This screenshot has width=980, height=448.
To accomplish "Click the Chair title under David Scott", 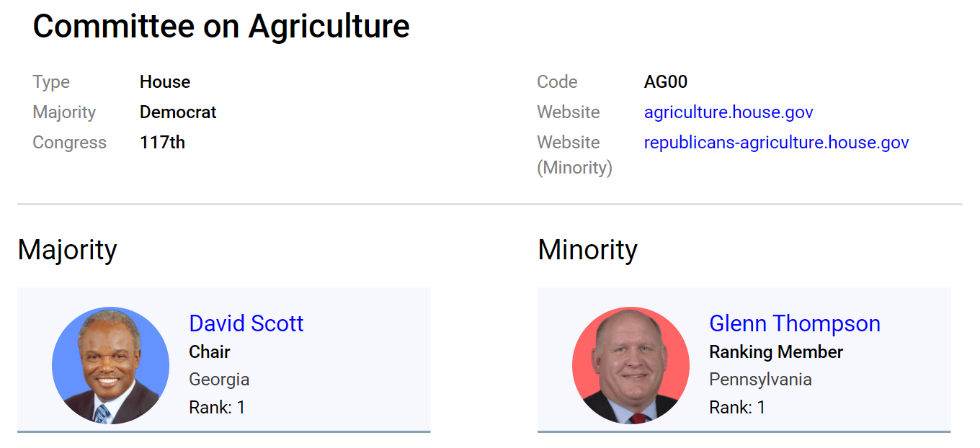I will [x=210, y=352].
